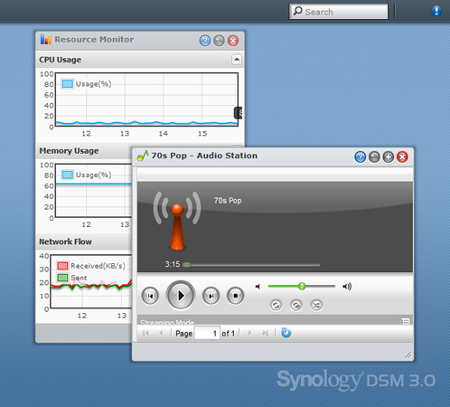Click the radio tower station artwork

click(x=177, y=221)
